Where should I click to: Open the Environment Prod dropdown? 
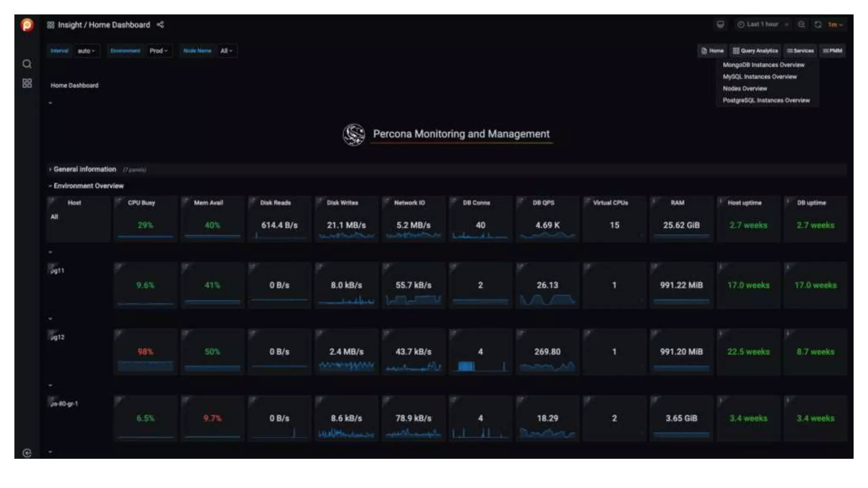pyautogui.click(x=159, y=51)
